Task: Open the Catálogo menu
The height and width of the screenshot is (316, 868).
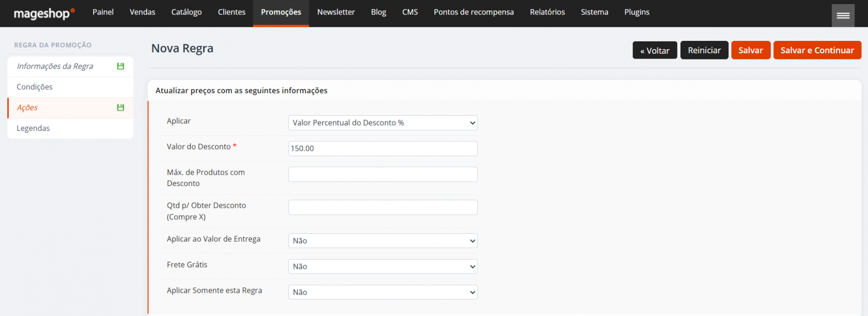Action: (x=187, y=12)
